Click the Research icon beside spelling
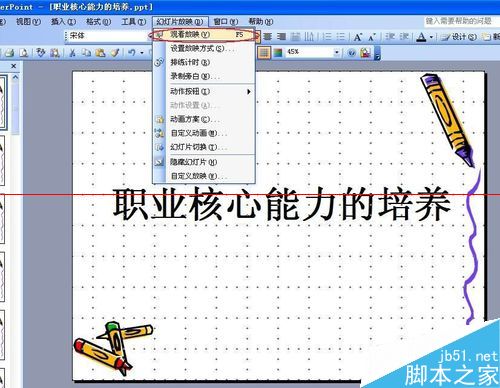Screen dimensions: 500x388 click(x=55, y=52)
